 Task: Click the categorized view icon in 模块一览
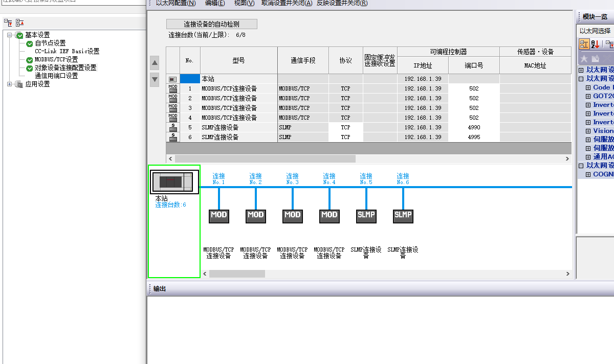coord(584,44)
